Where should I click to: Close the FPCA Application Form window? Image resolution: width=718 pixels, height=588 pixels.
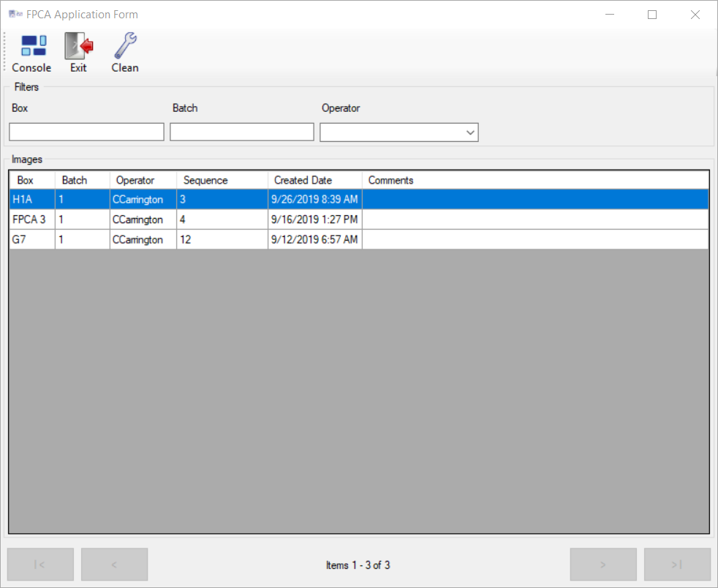pos(695,15)
